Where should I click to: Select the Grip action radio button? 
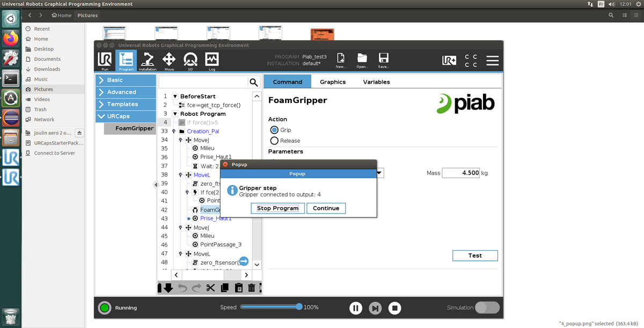[x=274, y=130]
